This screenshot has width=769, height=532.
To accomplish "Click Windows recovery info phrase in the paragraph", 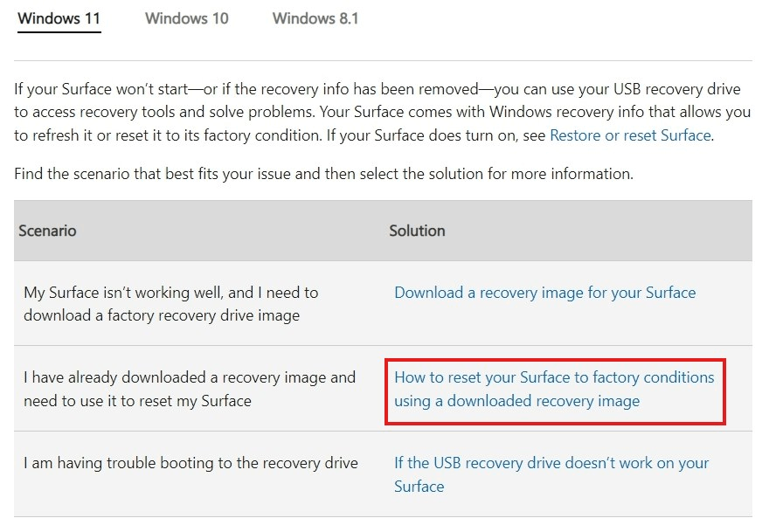I will pyautogui.click(x=567, y=112).
